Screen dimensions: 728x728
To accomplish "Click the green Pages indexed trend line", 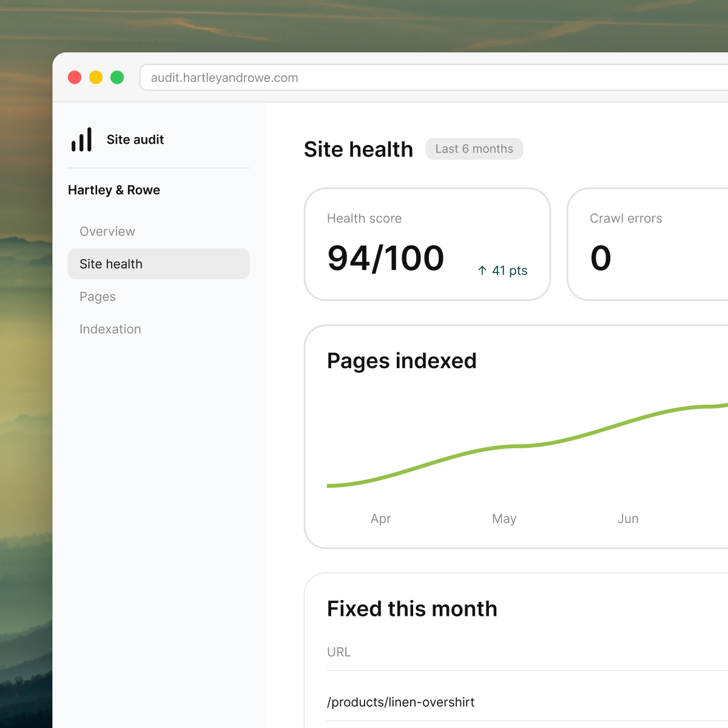I will [527, 446].
